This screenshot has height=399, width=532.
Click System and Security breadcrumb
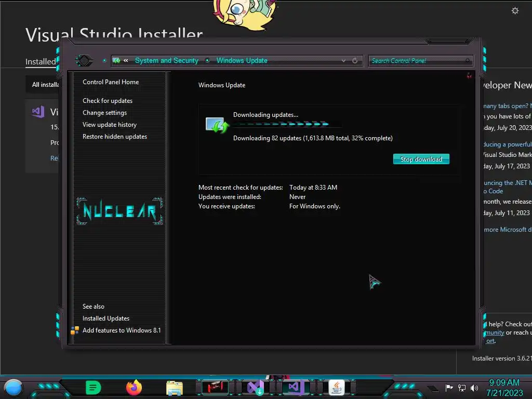click(167, 60)
